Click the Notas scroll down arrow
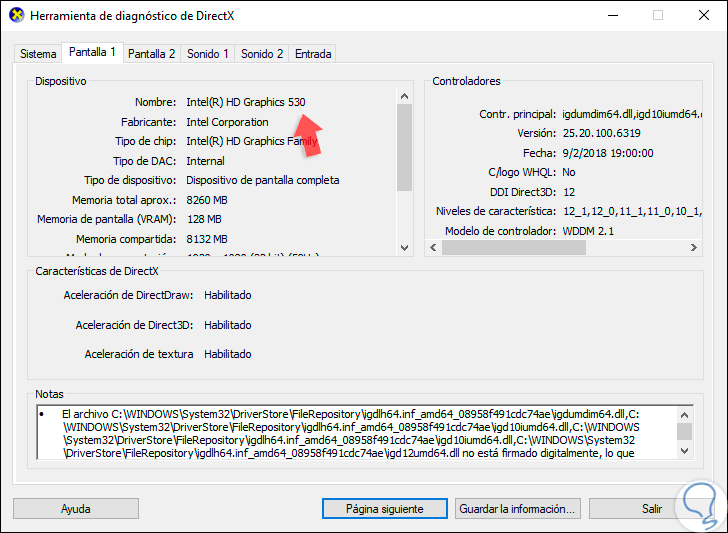Screen dimensions: 728x533 click(x=684, y=450)
